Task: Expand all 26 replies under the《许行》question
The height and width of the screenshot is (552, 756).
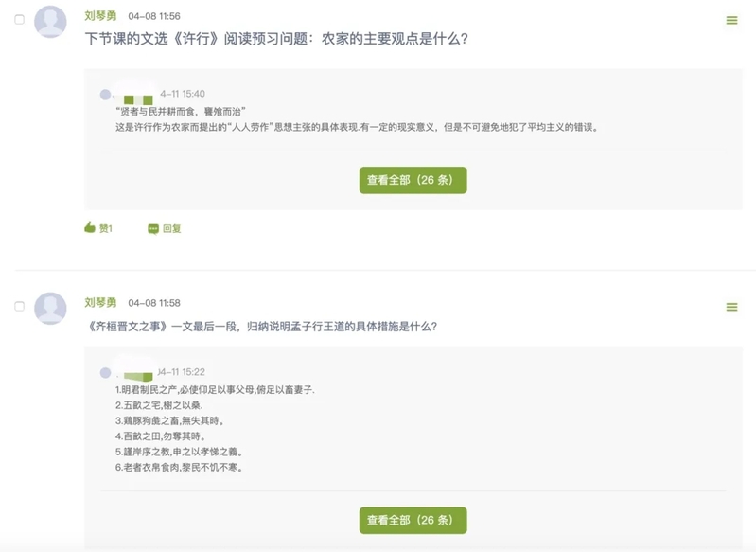Action: [413, 180]
